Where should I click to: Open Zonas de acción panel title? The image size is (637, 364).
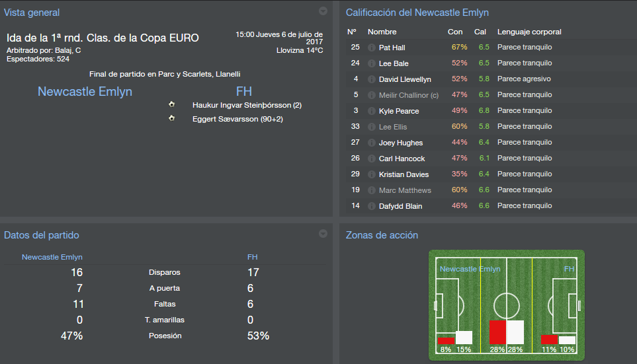pos(382,235)
